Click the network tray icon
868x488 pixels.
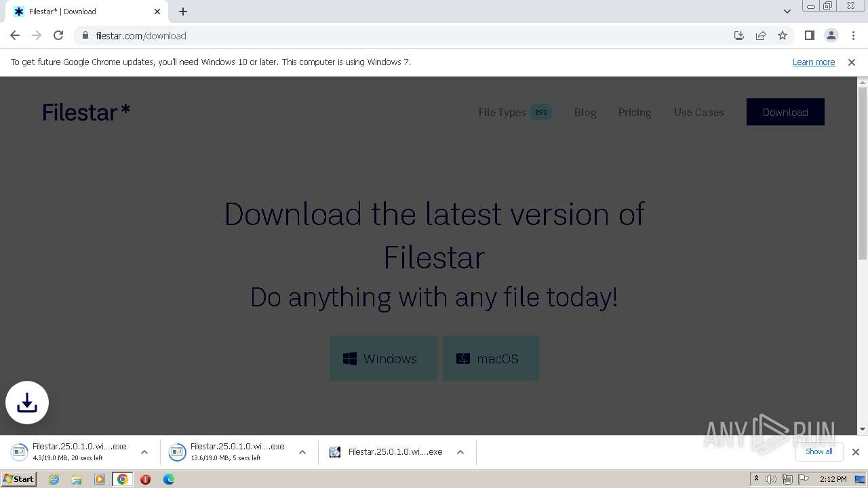point(787,479)
